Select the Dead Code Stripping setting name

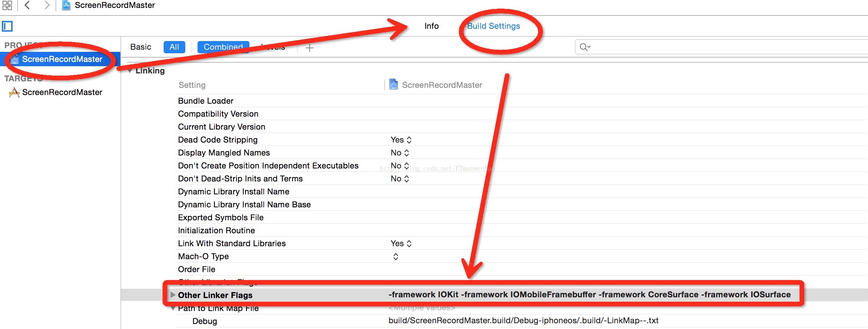[218, 140]
